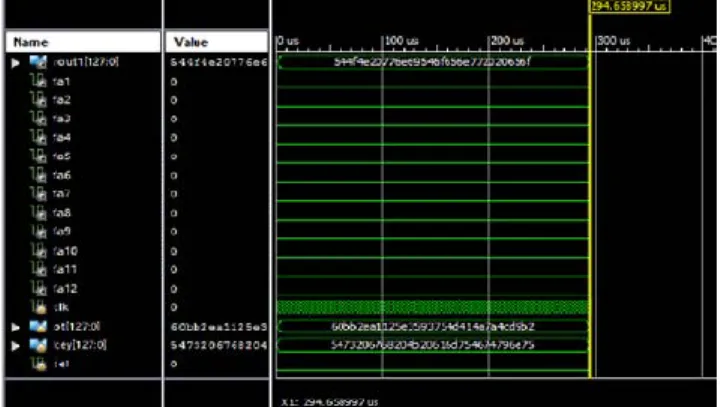Click the ra4 signal icon
The image size is (721, 407).
[39, 138]
